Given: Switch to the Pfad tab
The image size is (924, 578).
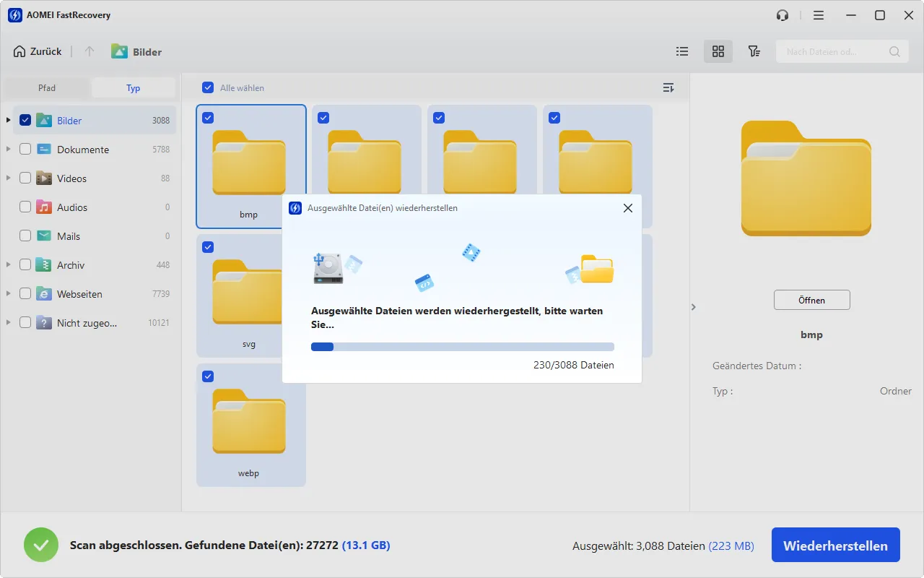Looking at the screenshot, I should coord(47,88).
